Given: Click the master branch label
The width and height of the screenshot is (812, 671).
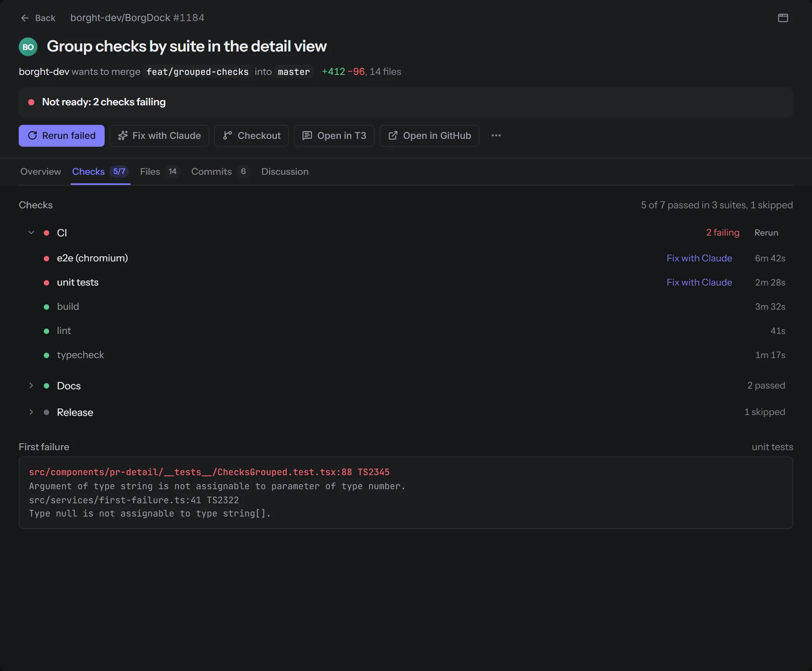Looking at the screenshot, I should 294,72.
